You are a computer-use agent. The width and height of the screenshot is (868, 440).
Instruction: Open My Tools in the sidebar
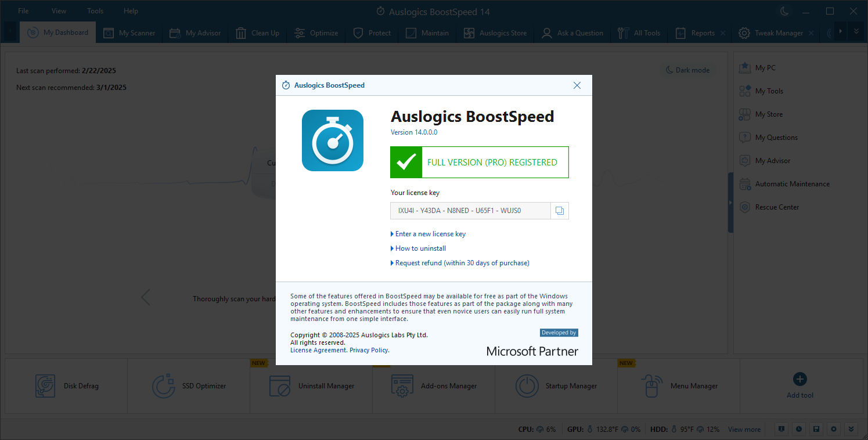click(x=761, y=91)
